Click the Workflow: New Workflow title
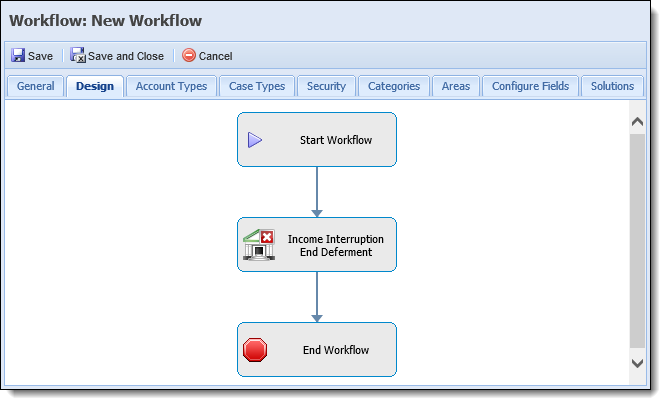The width and height of the screenshot is (666, 405). point(105,21)
